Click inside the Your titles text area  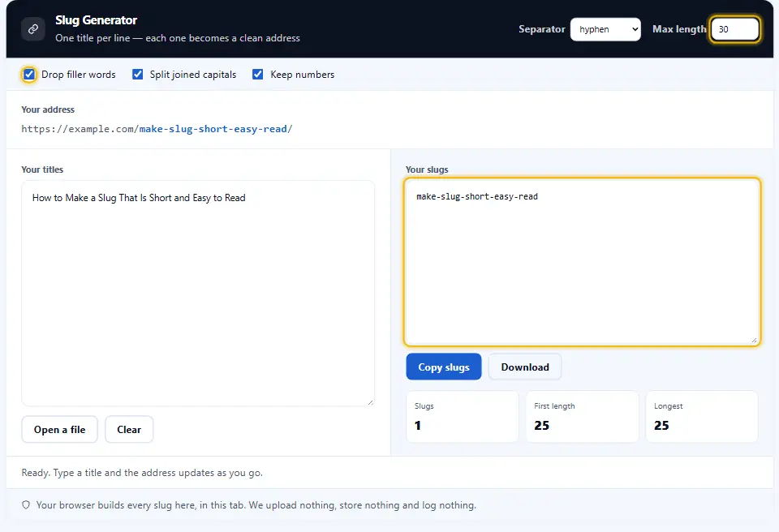click(x=198, y=293)
